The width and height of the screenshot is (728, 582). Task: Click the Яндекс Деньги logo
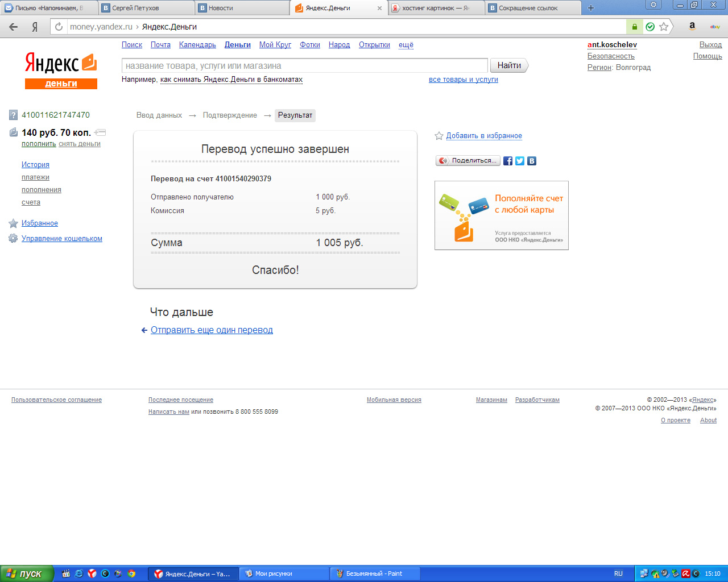61,70
